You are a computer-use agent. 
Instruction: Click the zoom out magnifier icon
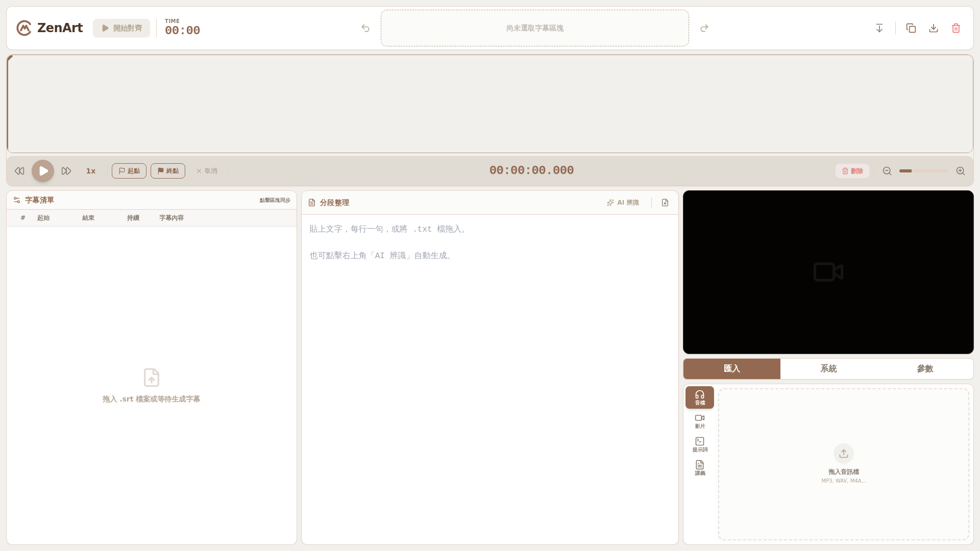click(x=887, y=171)
